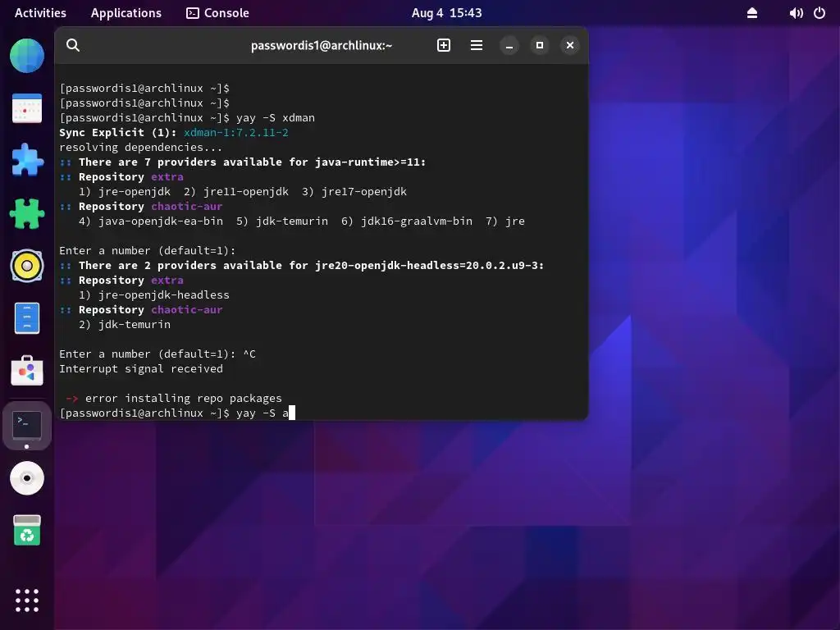The image size is (840, 630).
Task: Select the active Console dock icon
Action: (x=27, y=426)
